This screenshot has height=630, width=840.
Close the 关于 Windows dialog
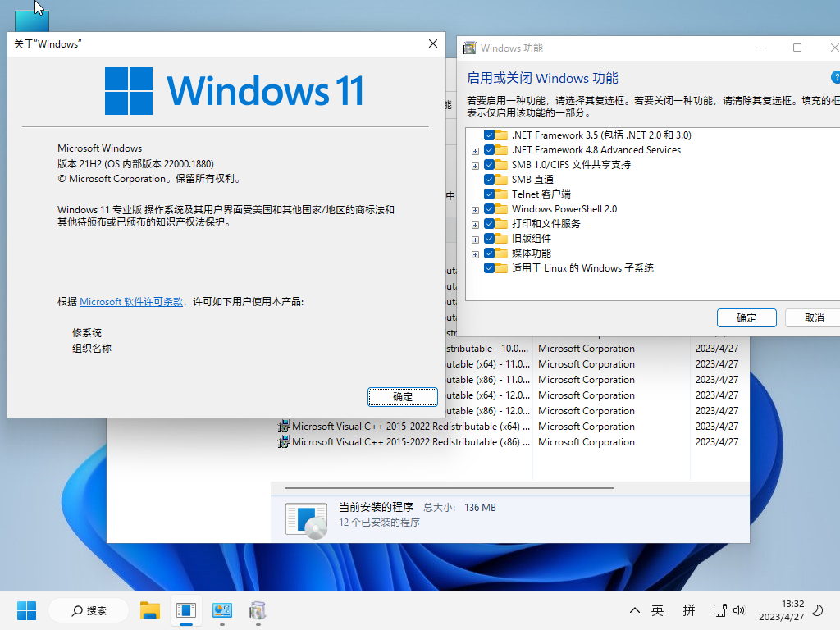(433, 44)
